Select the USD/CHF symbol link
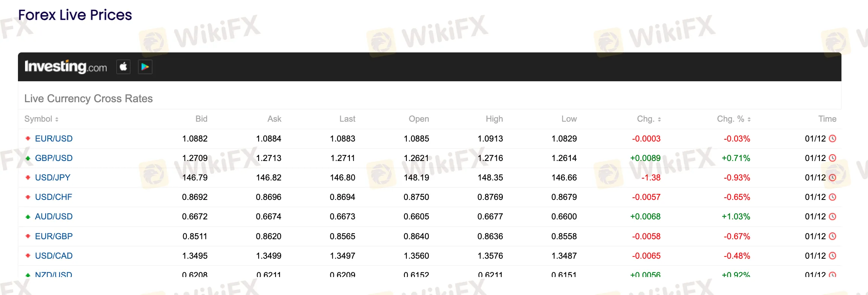Viewport: 868px width, 295px height. point(53,197)
